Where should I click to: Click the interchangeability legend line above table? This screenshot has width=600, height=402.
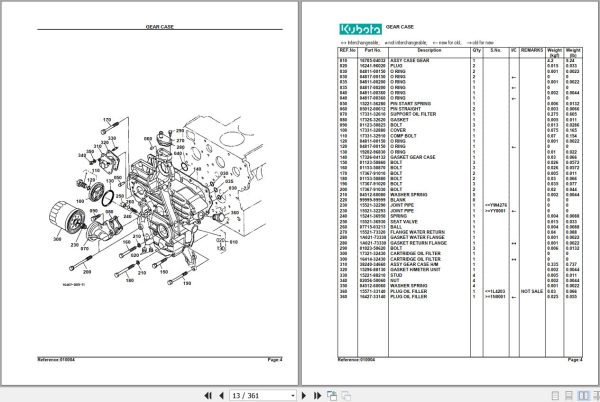pos(417,43)
